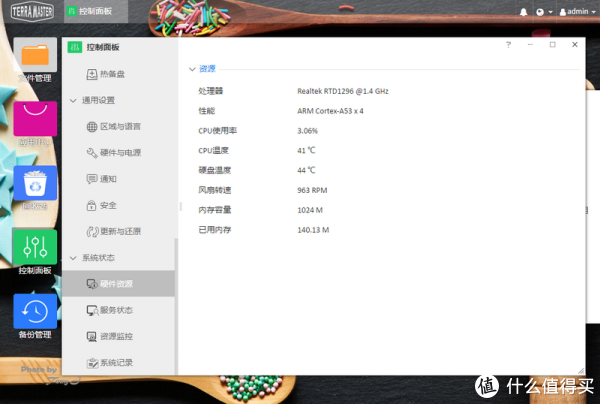The width and height of the screenshot is (600, 404).
Task: Open Backup Management desktop icon
Action: (34, 312)
